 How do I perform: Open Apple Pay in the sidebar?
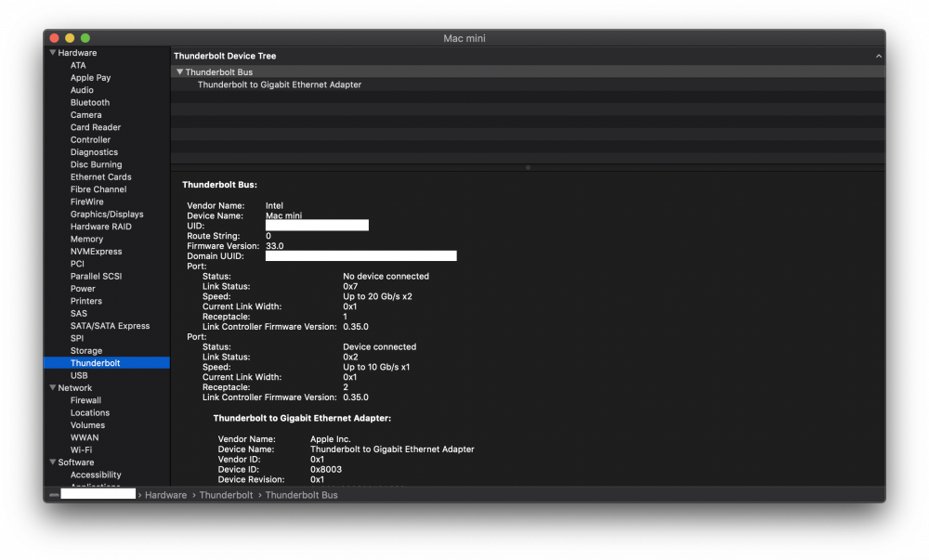point(90,78)
